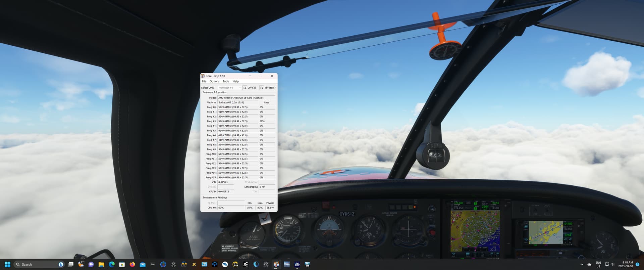
Task: Open File Explorer from the taskbar
Action: click(x=101, y=264)
